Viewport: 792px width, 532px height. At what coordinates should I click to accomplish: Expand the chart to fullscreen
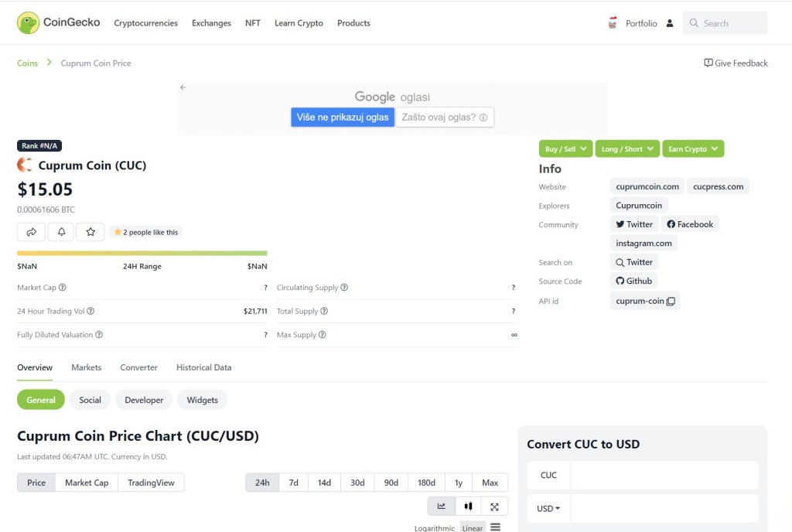[x=494, y=506]
